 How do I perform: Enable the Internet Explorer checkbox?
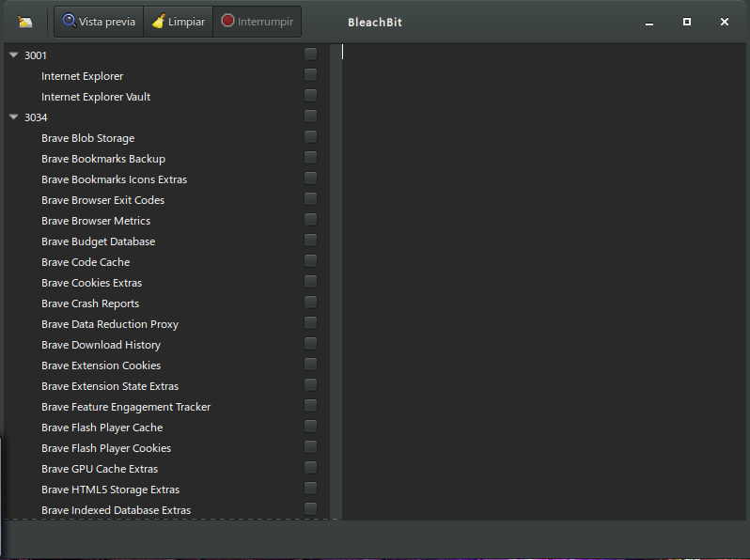[x=310, y=74]
